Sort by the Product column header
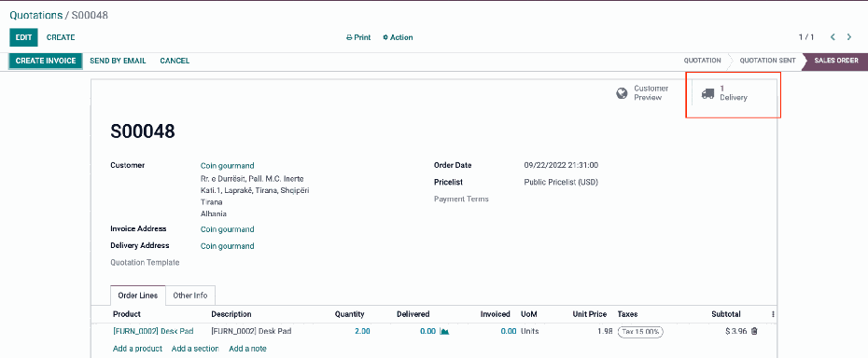This screenshot has width=868, height=358. click(x=127, y=314)
